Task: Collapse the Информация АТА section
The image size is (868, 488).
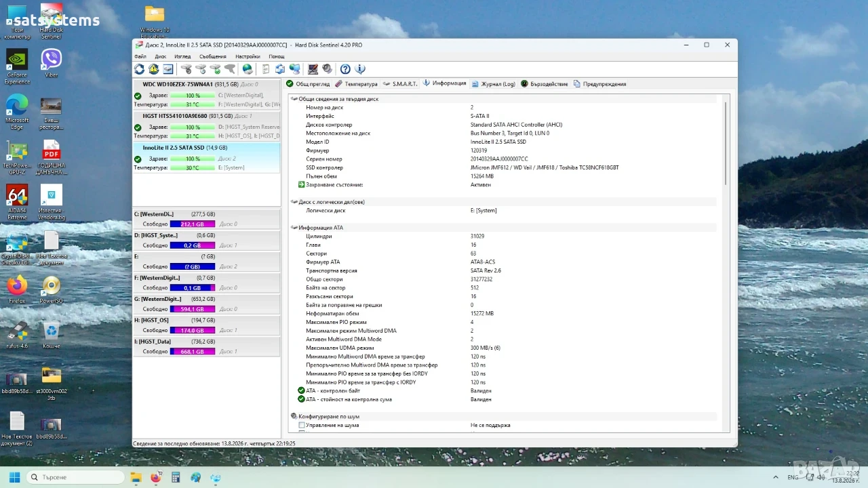Action: point(294,228)
